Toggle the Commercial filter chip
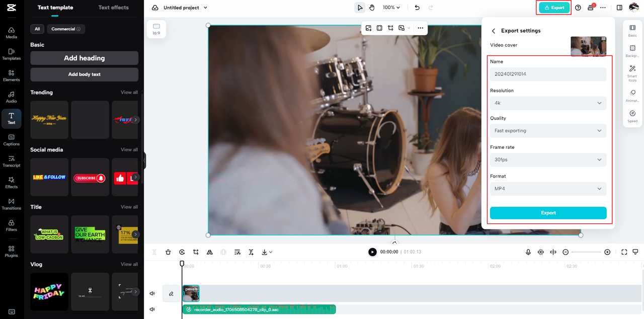The height and width of the screenshot is (319, 644). click(66, 29)
